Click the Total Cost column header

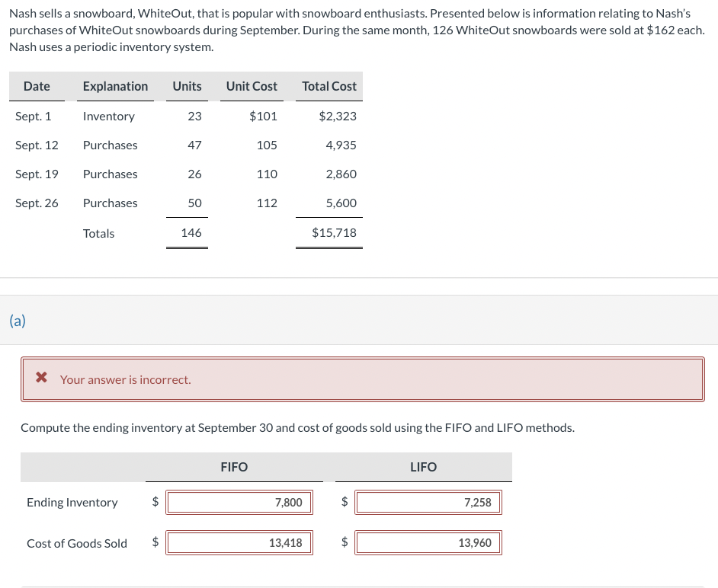click(329, 86)
